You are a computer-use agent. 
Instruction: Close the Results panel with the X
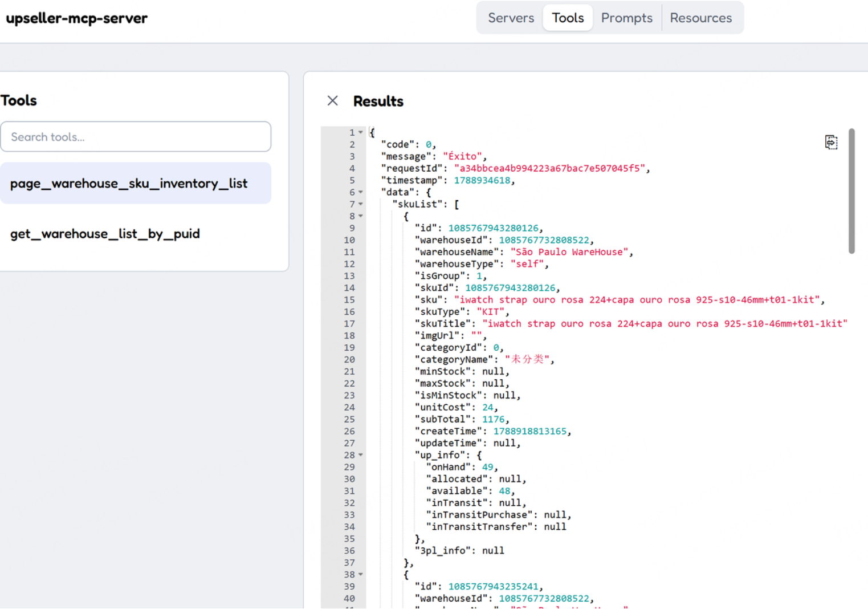click(x=333, y=101)
